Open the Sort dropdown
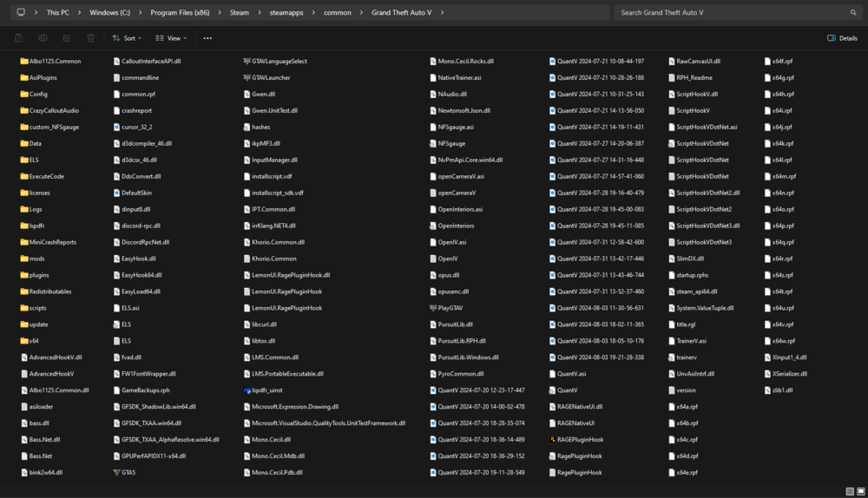The width and height of the screenshot is (868, 498). click(x=127, y=38)
